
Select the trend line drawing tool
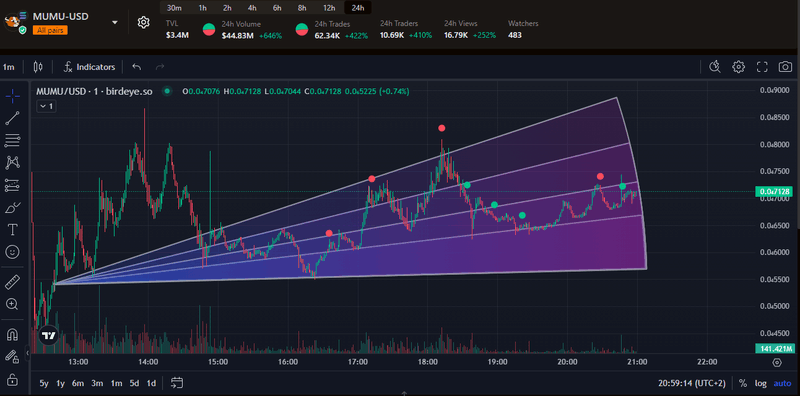pos(12,118)
